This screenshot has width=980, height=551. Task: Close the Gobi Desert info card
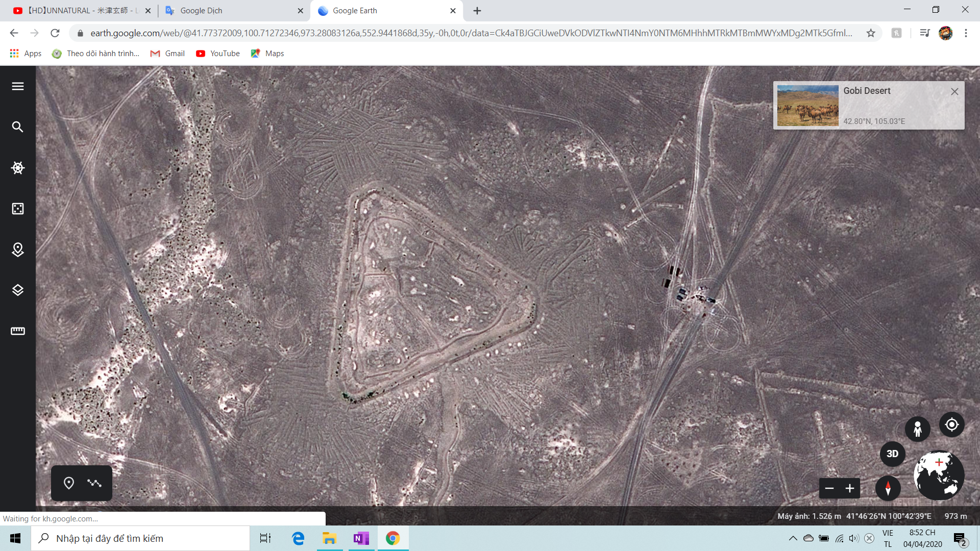(954, 91)
